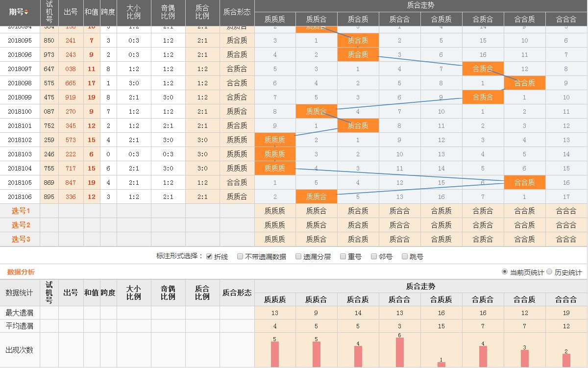Click the 数据统计 header in analysis table
This screenshot has width=588, height=368.
20,293
